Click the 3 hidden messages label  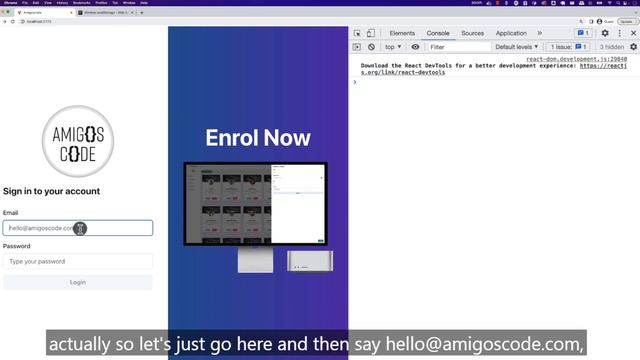(611, 47)
